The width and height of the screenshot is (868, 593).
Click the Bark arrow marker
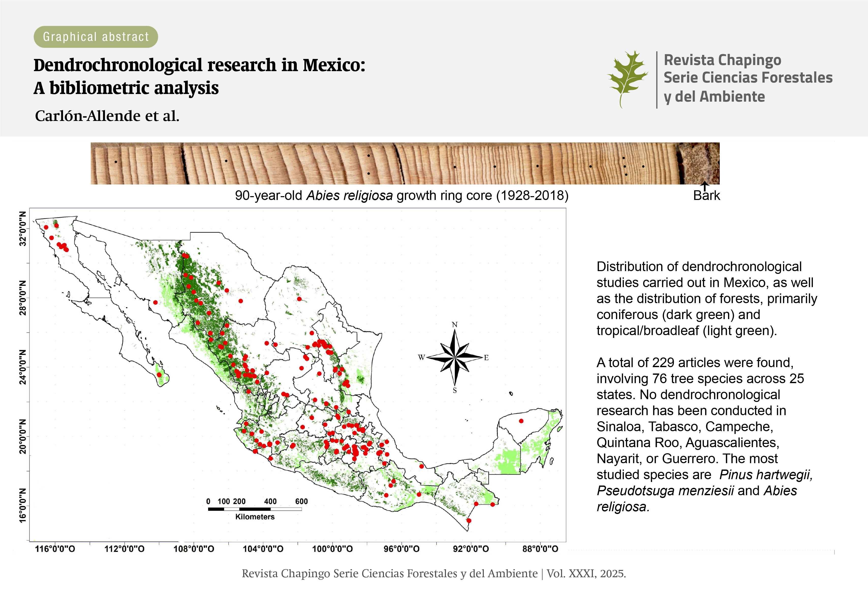[x=704, y=185]
